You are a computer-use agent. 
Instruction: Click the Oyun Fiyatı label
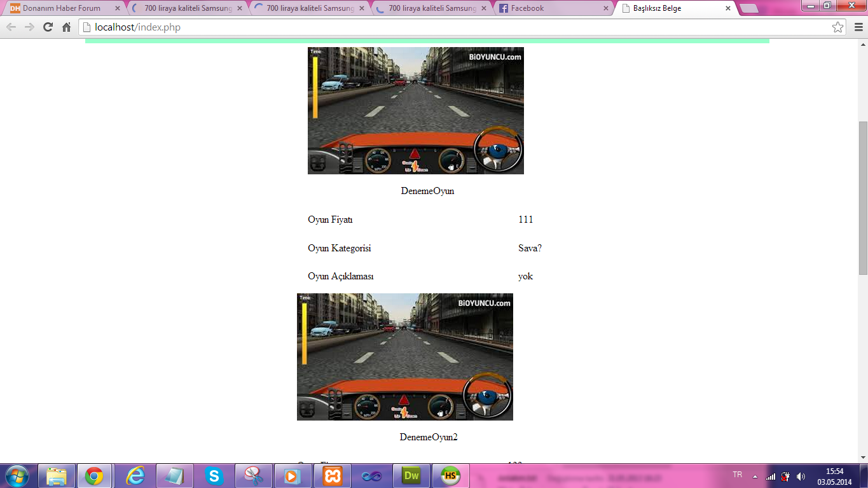330,220
